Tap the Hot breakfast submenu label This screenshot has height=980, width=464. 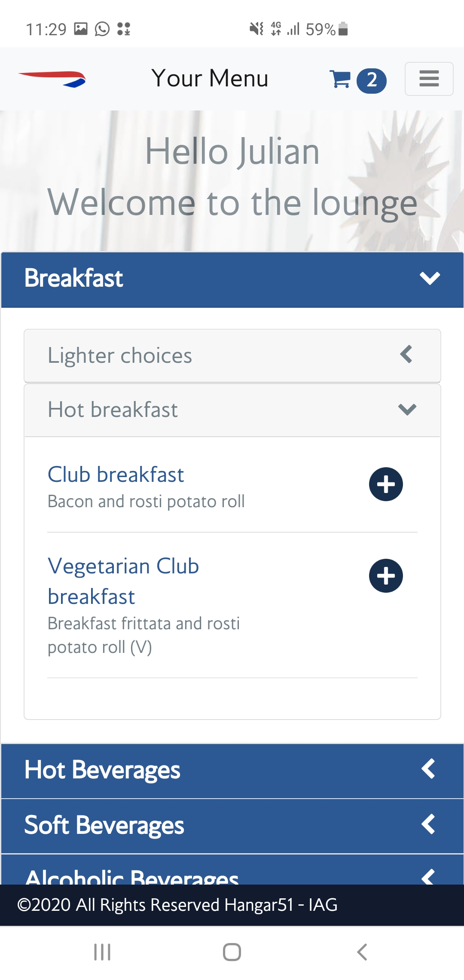(x=113, y=409)
